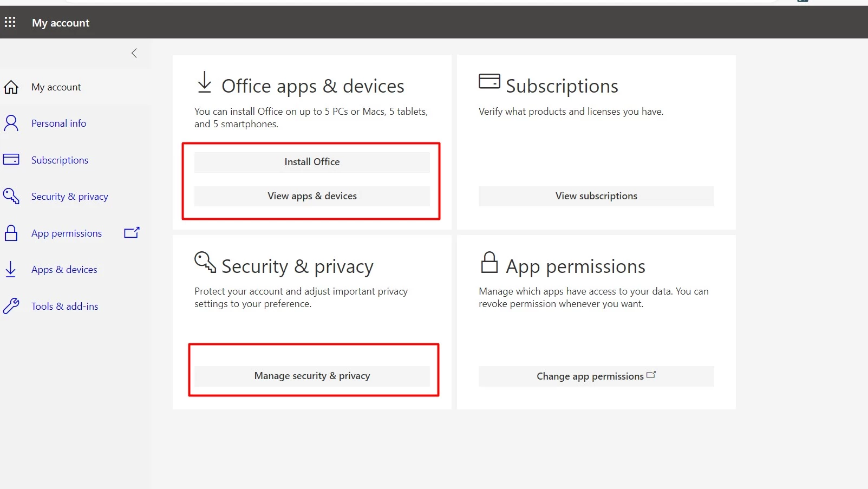Select Subscriptions in the sidebar
The width and height of the screenshot is (868, 489).
coord(60,160)
